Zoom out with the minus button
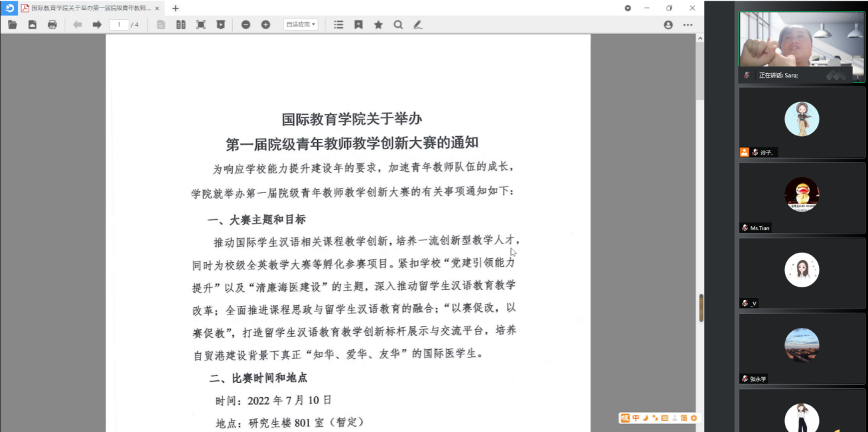This screenshot has height=432, width=868. click(x=246, y=25)
